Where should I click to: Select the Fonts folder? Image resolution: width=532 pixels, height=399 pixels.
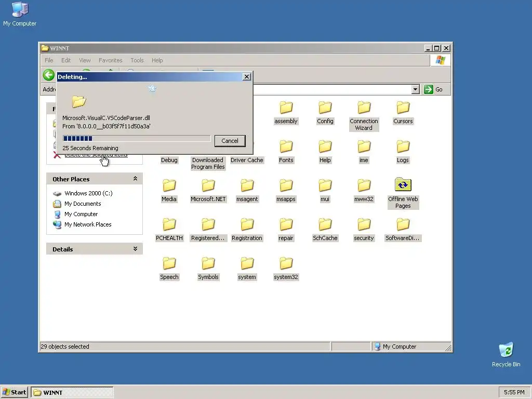tap(286, 152)
